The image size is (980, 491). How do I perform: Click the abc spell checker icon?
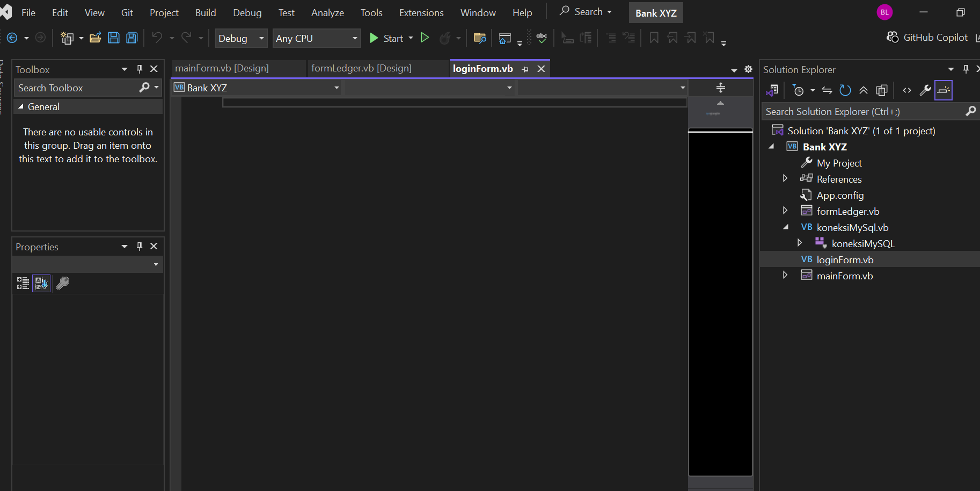tap(542, 38)
